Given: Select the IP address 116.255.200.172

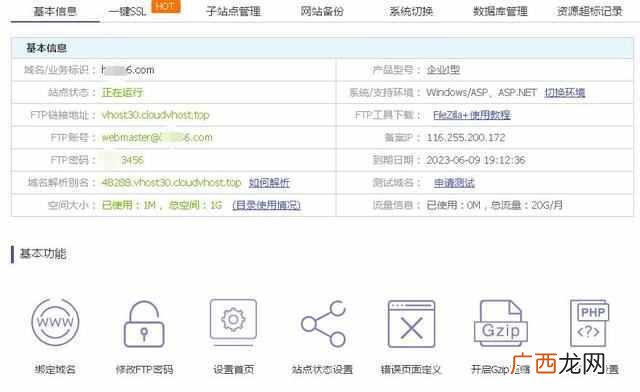Looking at the screenshot, I should click(x=466, y=138).
